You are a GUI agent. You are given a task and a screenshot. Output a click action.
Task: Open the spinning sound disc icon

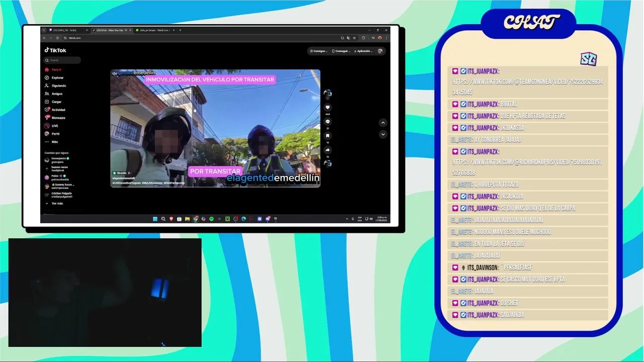tap(328, 163)
